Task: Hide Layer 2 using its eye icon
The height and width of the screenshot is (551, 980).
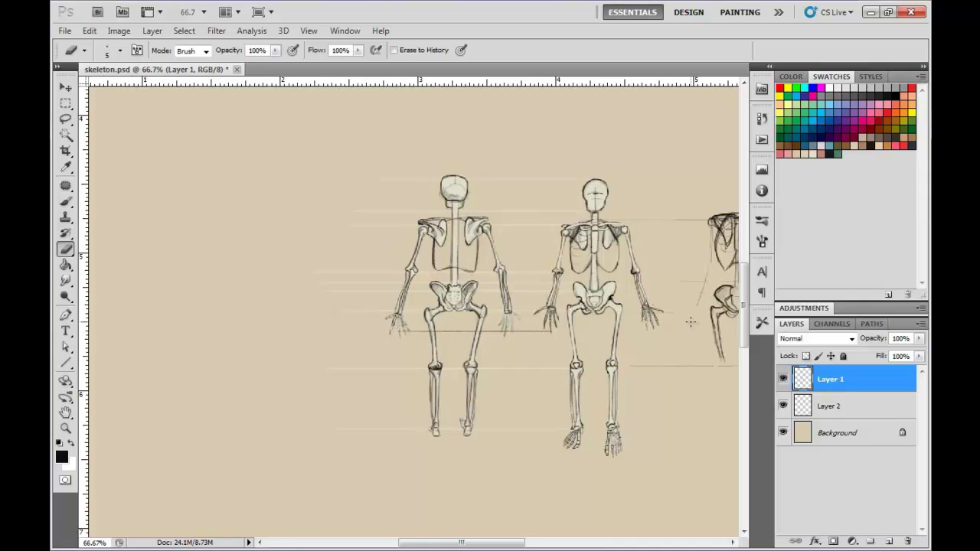Action: coord(782,406)
